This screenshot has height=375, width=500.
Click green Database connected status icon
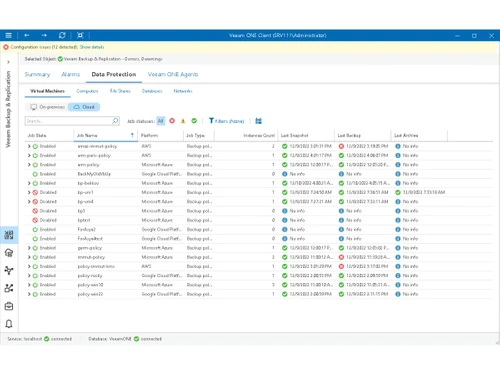pyautogui.click(x=136, y=339)
